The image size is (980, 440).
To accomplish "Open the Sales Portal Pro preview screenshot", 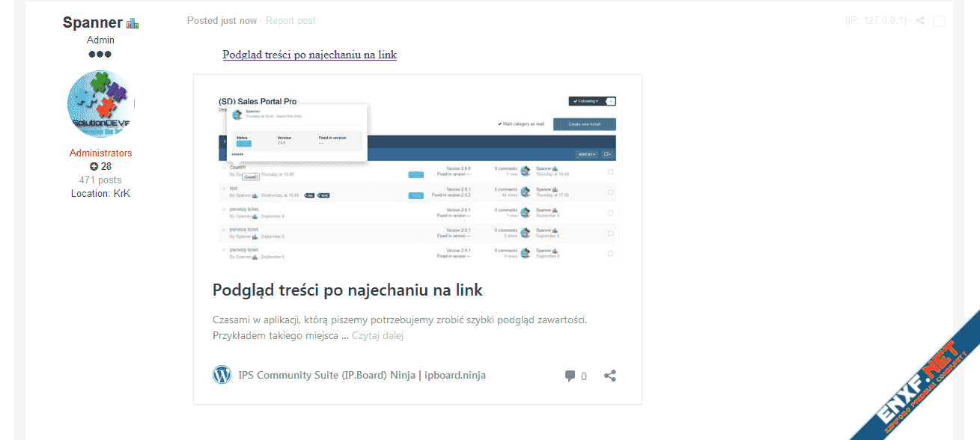I will pyautogui.click(x=417, y=174).
